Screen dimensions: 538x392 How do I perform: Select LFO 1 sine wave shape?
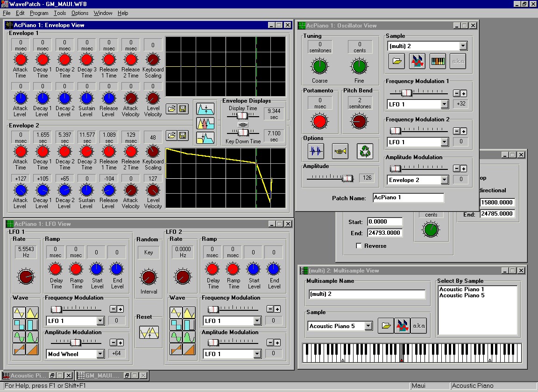point(19,337)
